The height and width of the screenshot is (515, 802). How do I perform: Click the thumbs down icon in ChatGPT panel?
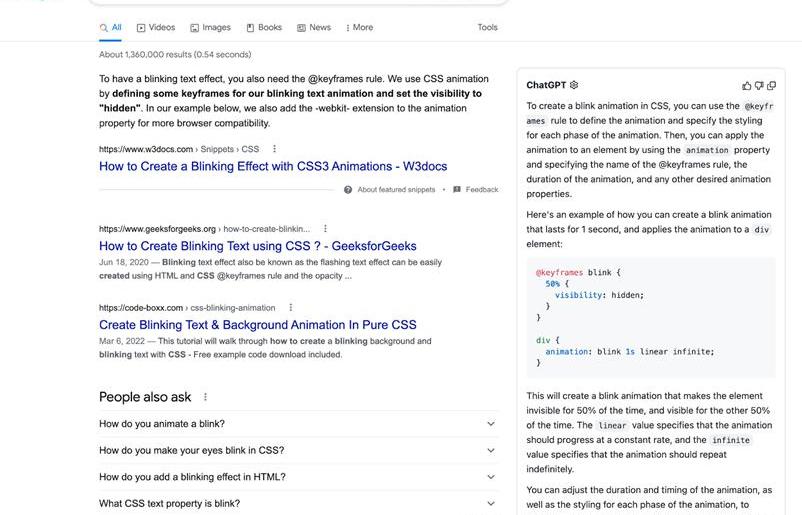(759, 85)
